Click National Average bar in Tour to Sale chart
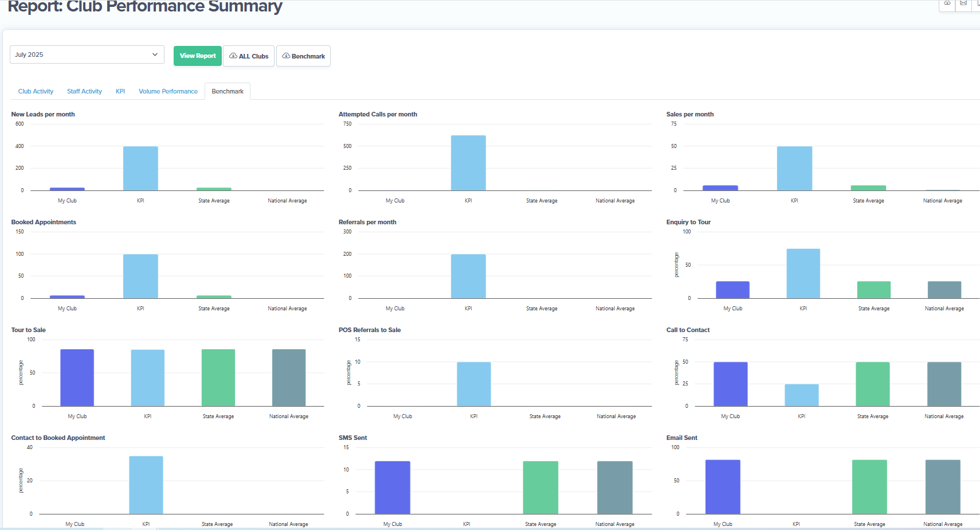The width and height of the screenshot is (980, 530). pyautogui.click(x=289, y=378)
